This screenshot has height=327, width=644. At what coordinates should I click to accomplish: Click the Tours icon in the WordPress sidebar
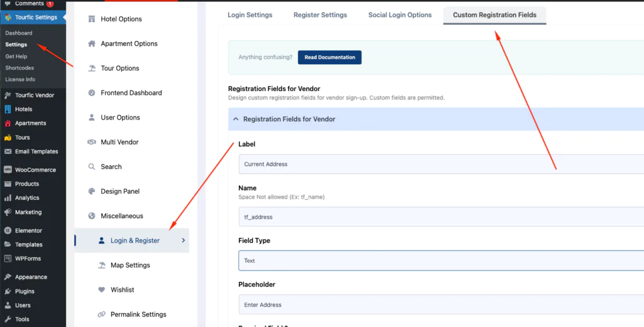click(x=8, y=138)
